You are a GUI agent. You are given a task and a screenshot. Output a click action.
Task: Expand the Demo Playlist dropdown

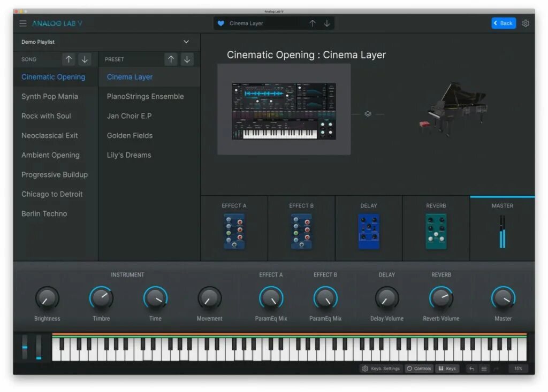tap(186, 42)
